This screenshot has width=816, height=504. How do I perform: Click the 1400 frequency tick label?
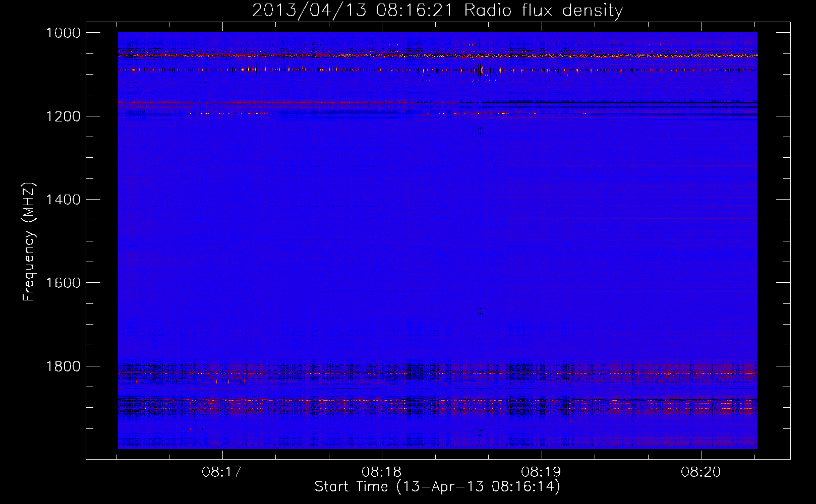click(63, 200)
